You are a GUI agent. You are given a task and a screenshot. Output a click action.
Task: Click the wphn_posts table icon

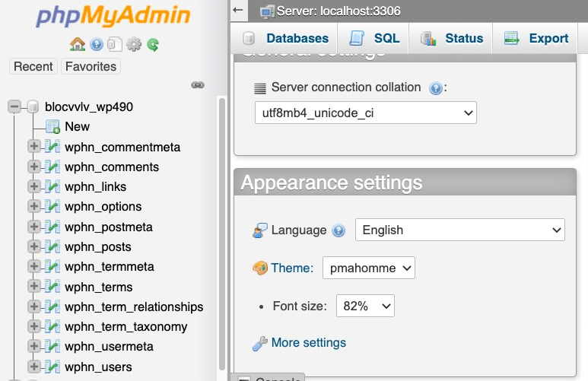point(52,247)
